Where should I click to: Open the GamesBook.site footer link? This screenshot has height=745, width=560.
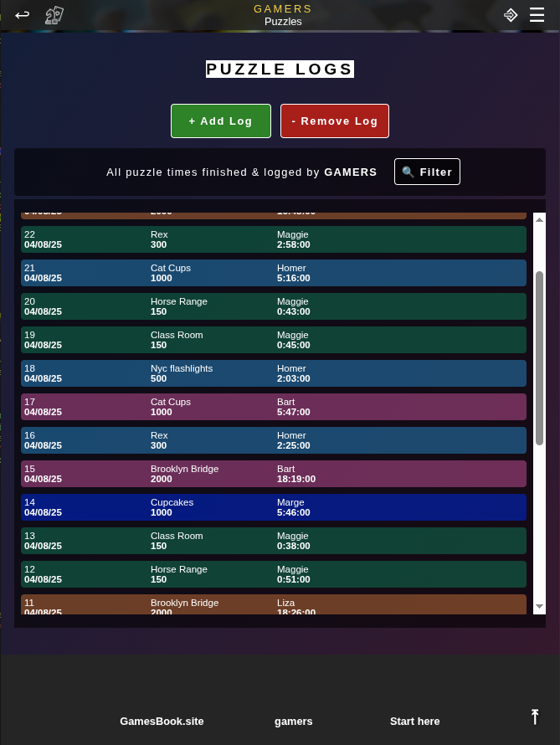pyautogui.click(x=162, y=721)
